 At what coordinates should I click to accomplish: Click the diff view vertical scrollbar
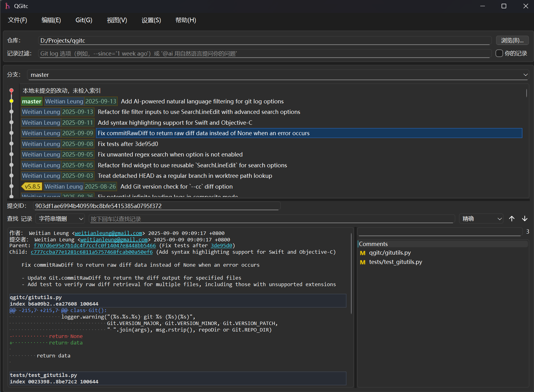351,273
